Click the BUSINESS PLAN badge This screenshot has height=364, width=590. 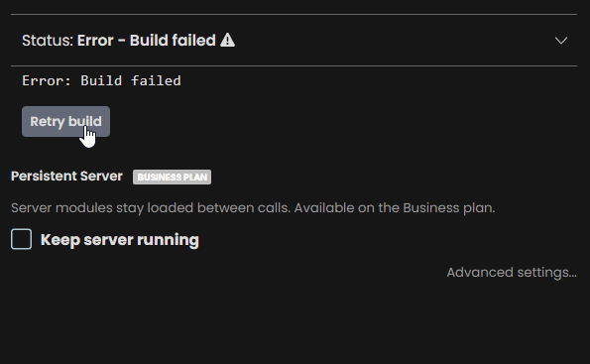[172, 177]
